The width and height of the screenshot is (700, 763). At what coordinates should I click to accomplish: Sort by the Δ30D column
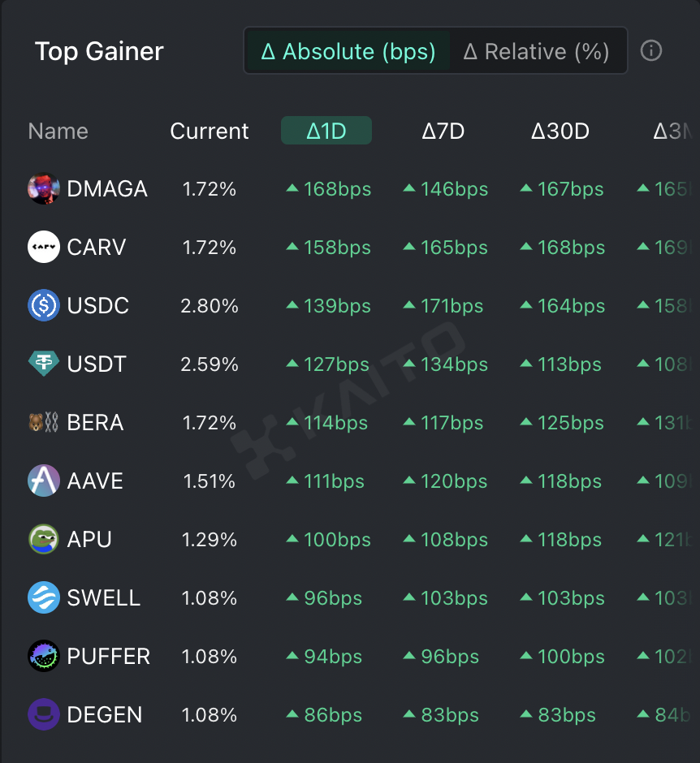tap(560, 131)
